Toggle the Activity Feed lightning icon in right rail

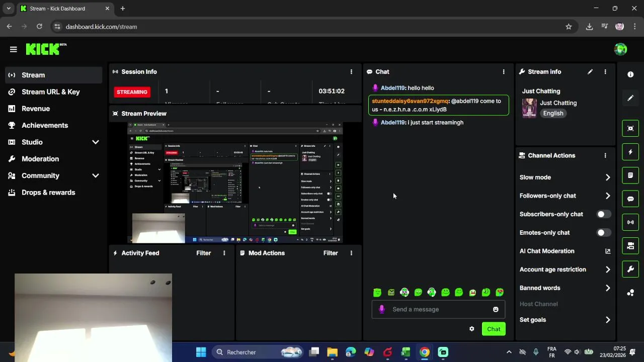(630, 152)
